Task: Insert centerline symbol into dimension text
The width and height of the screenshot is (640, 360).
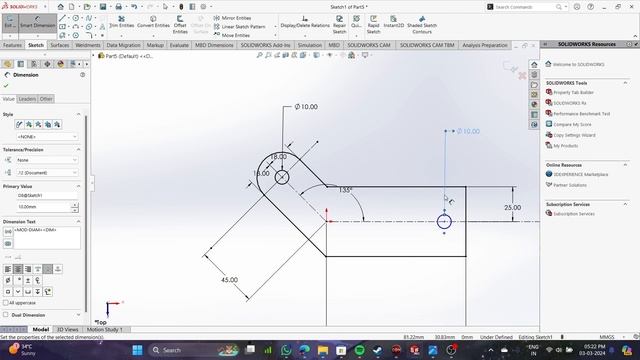Action: pos(38,280)
